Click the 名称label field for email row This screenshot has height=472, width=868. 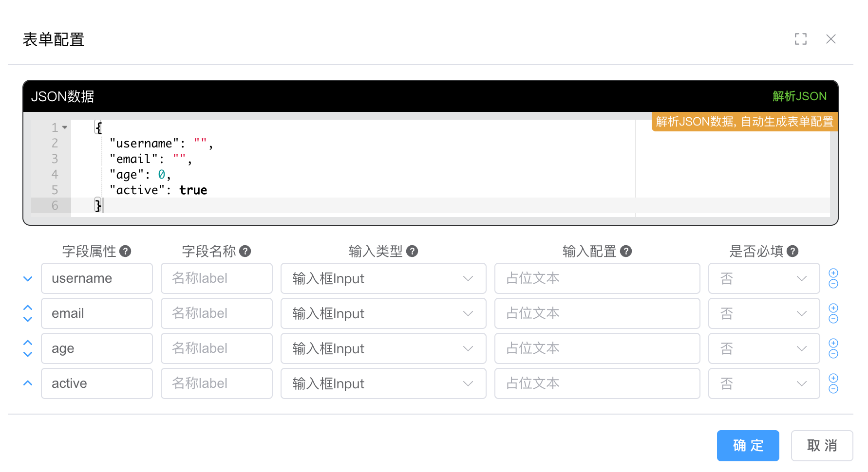[216, 313]
